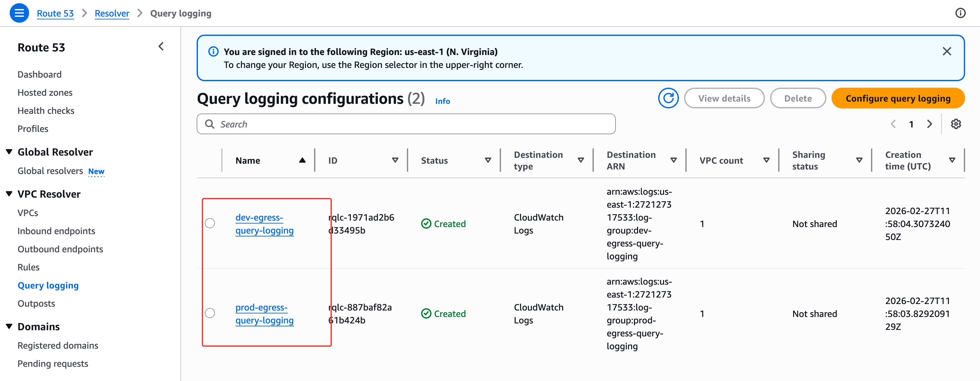Go to Outbound endpoints page
This screenshot has width=980, height=381.
click(x=60, y=249)
